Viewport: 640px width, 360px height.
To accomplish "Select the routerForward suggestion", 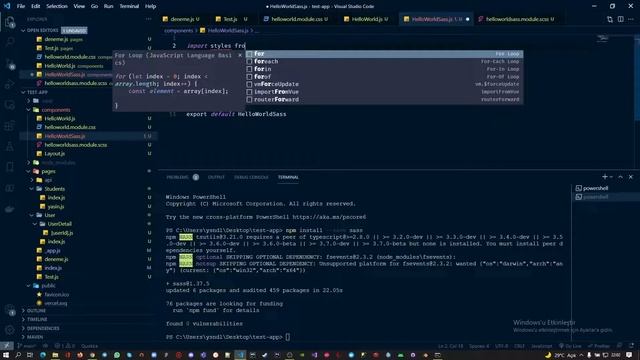I will tap(384, 100).
